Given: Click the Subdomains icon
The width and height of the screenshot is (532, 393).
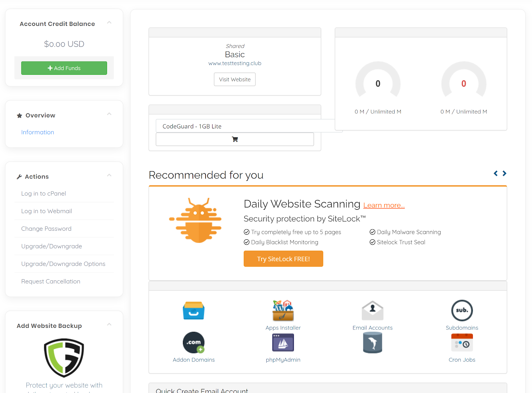Looking at the screenshot, I should tap(462, 311).
